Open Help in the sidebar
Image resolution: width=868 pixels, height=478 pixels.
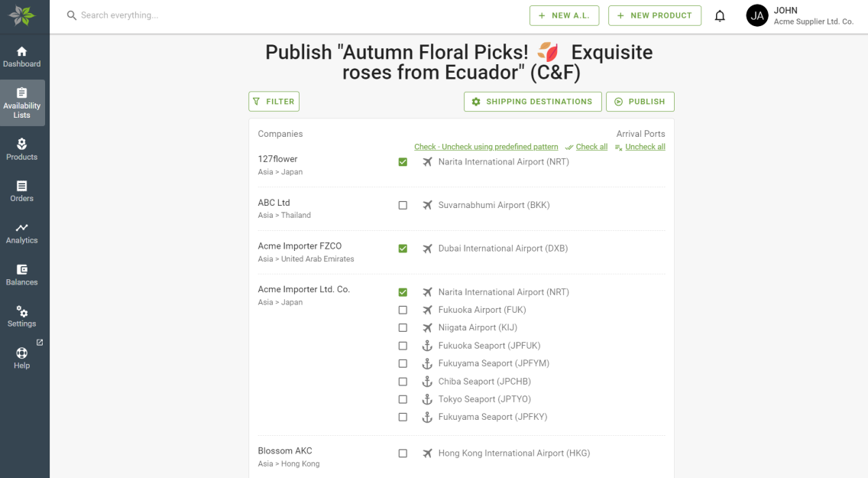22,359
